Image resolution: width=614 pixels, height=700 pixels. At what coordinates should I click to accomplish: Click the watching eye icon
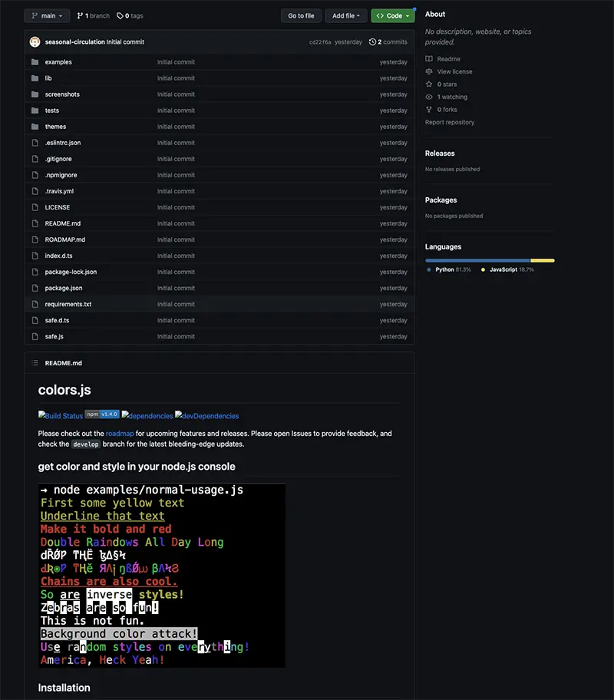(429, 97)
